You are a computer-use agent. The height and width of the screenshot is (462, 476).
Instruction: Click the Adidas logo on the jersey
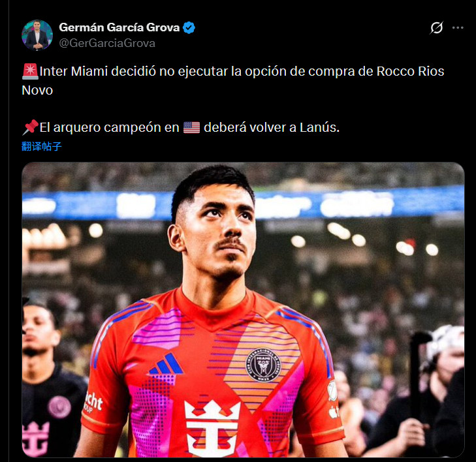tap(166, 363)
